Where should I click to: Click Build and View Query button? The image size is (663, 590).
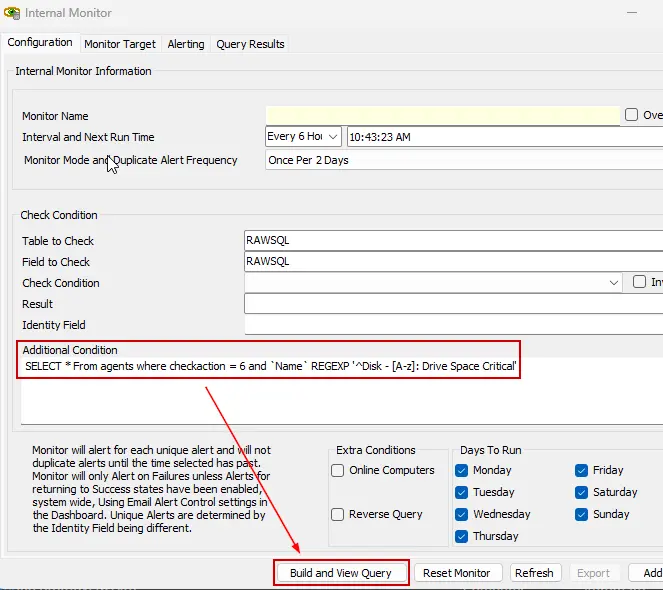tap(341, 573)
